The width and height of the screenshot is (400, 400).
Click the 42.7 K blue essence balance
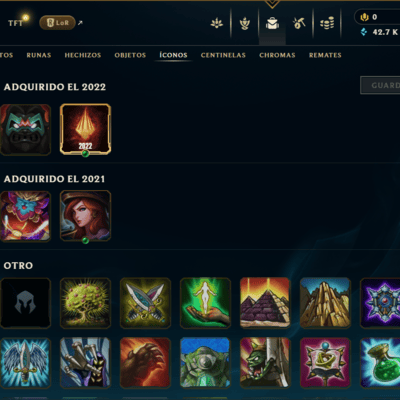[380, 32]
